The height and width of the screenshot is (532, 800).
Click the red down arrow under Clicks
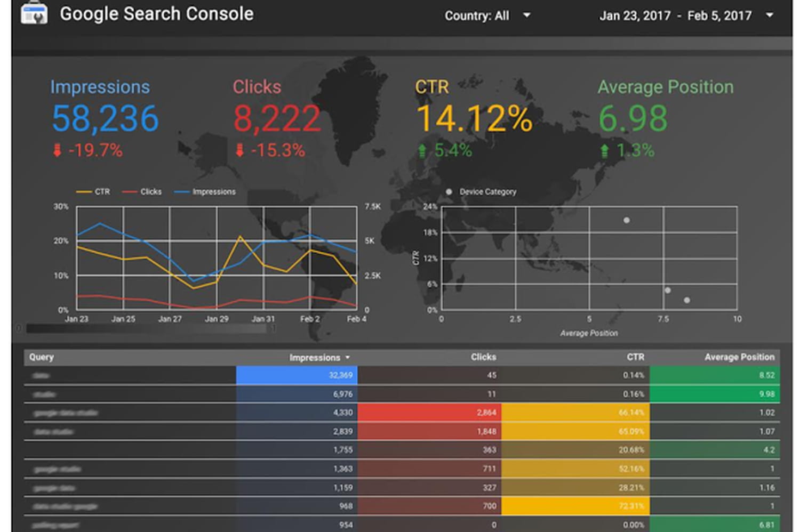pyautogui.click(x=239, y=151)
